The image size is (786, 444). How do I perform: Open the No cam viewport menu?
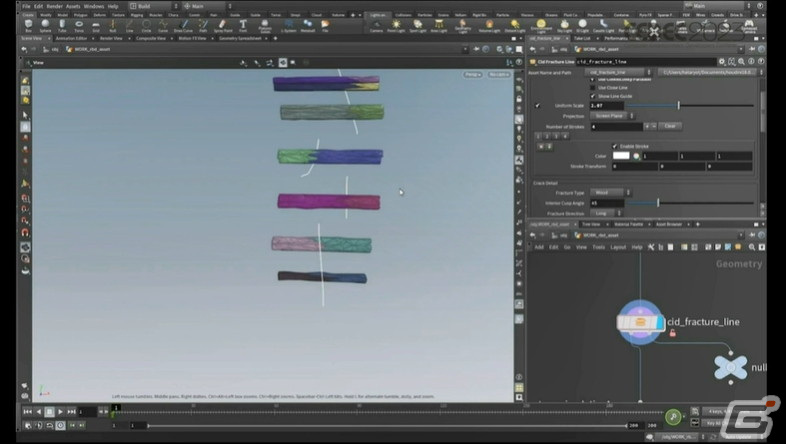499,75
